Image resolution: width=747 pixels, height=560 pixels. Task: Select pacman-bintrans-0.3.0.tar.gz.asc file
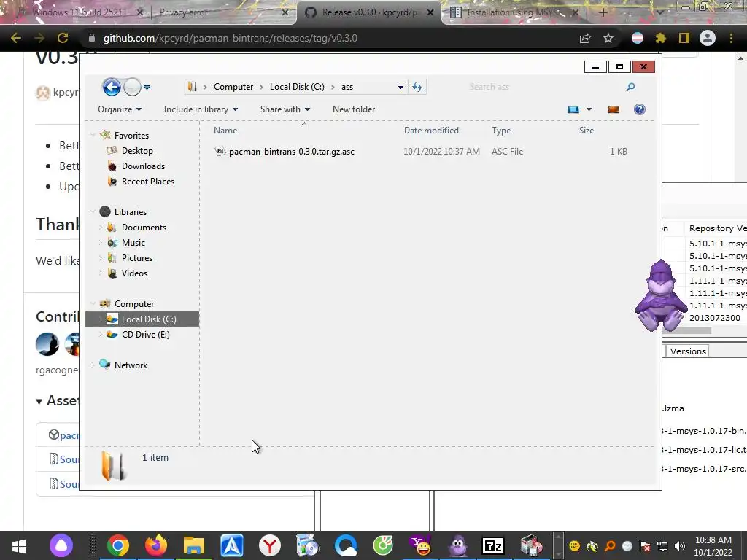292,152
